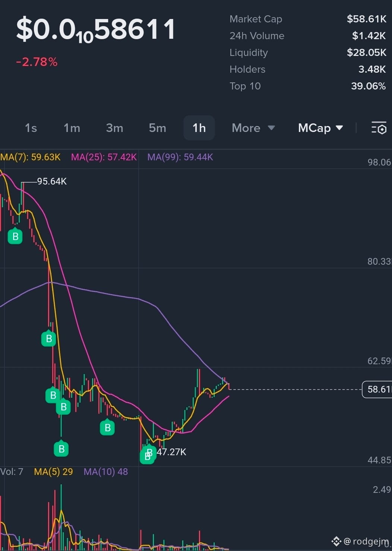
Task: Click the 80.33 axis price label
Action: [379, 261]
